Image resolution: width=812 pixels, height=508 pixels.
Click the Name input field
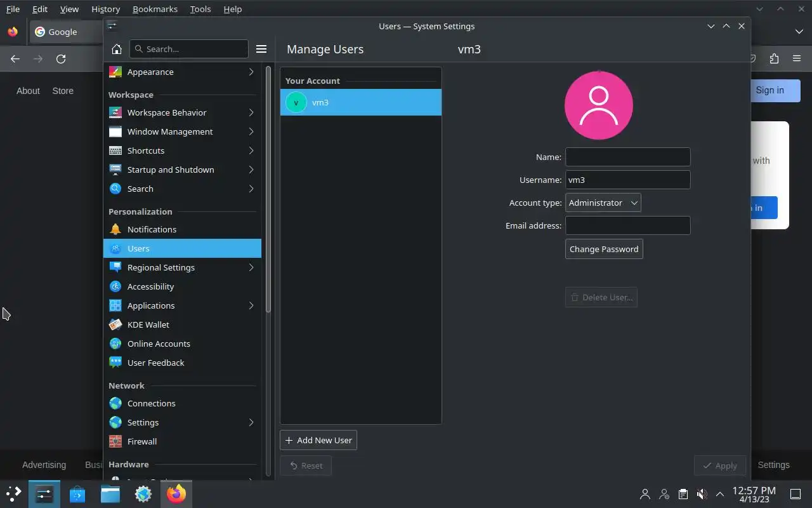click(627, 157)
